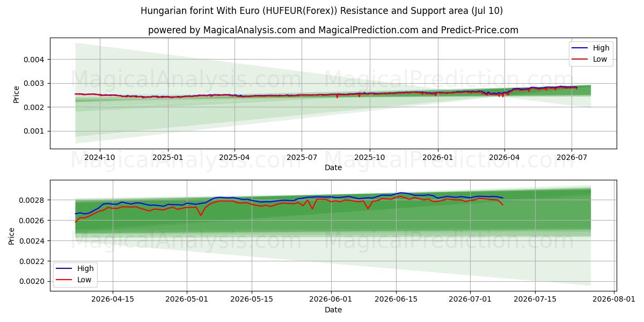Viewport: 644px width, 322px height.
Task: Click the 2026-08-01 tick label
Action: click(x=614, y=300)
